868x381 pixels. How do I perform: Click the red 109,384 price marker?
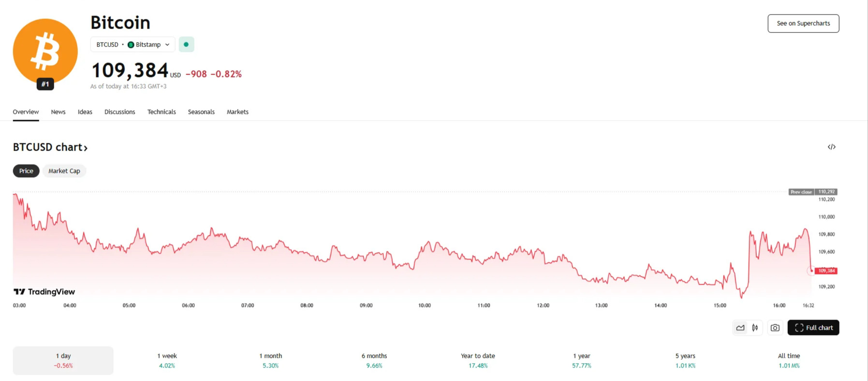[x=826, y=271]
